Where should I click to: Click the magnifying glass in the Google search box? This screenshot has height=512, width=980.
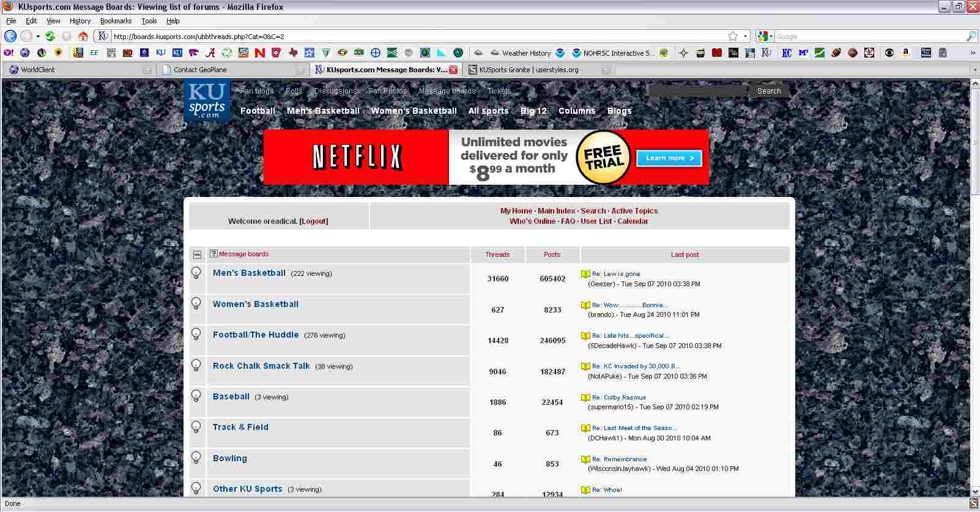[x=971, y=36]
